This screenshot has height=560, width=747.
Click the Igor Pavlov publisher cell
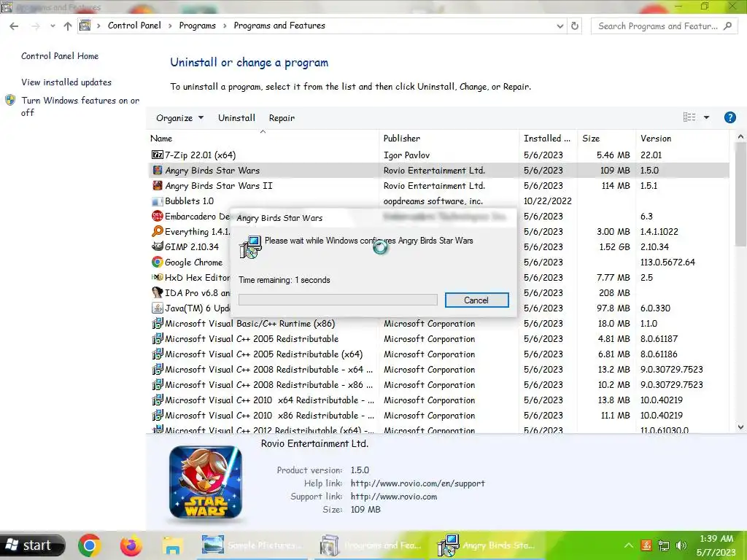(406, 155)
